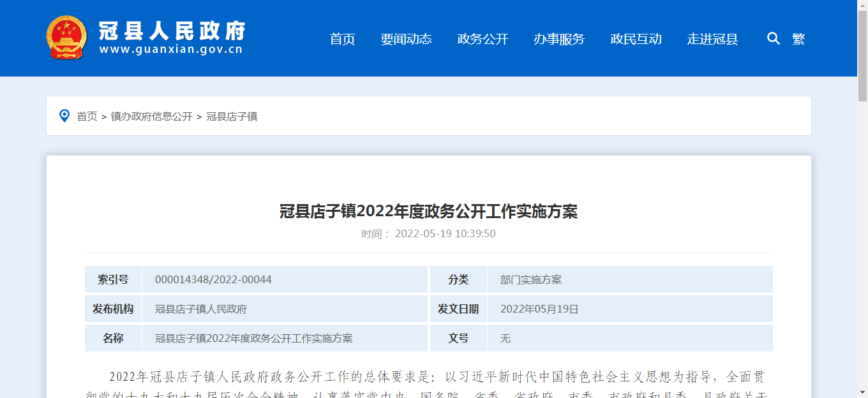Click the index number 000014348/2022-00044
This screenshot has height=398, width=868.
click(x=213, y=280)
